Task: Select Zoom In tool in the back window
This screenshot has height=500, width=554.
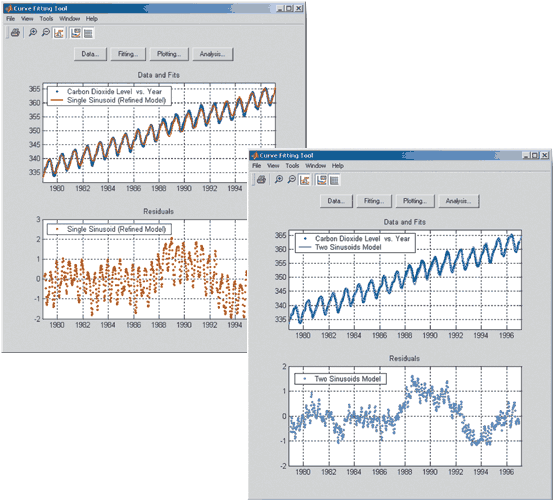Action: point(33,33)
